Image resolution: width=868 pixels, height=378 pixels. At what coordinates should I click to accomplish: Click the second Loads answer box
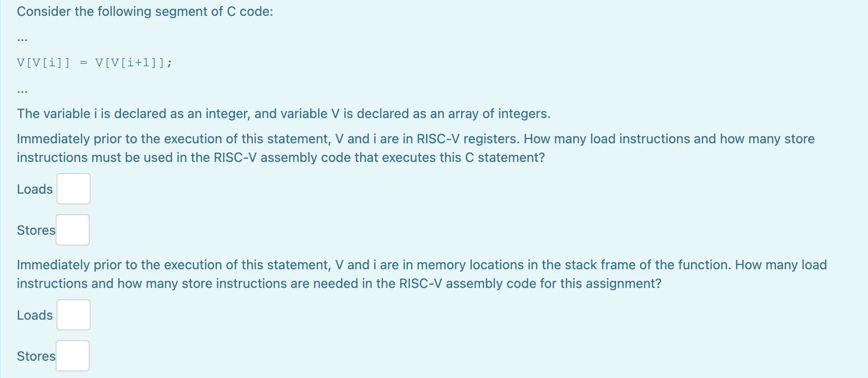point(73,314)
